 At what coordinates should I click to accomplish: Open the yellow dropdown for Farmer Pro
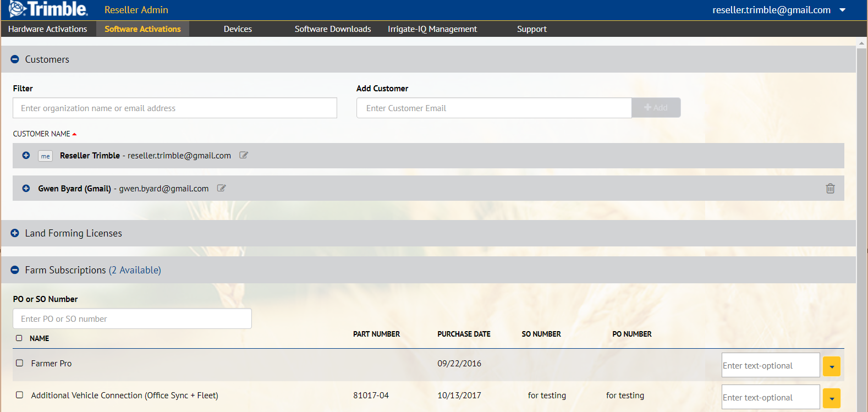pos(832,366)
